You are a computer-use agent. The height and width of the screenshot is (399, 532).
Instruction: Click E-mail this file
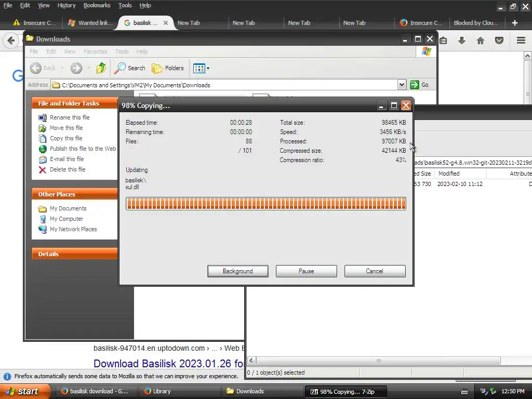(x=66, y=159)
